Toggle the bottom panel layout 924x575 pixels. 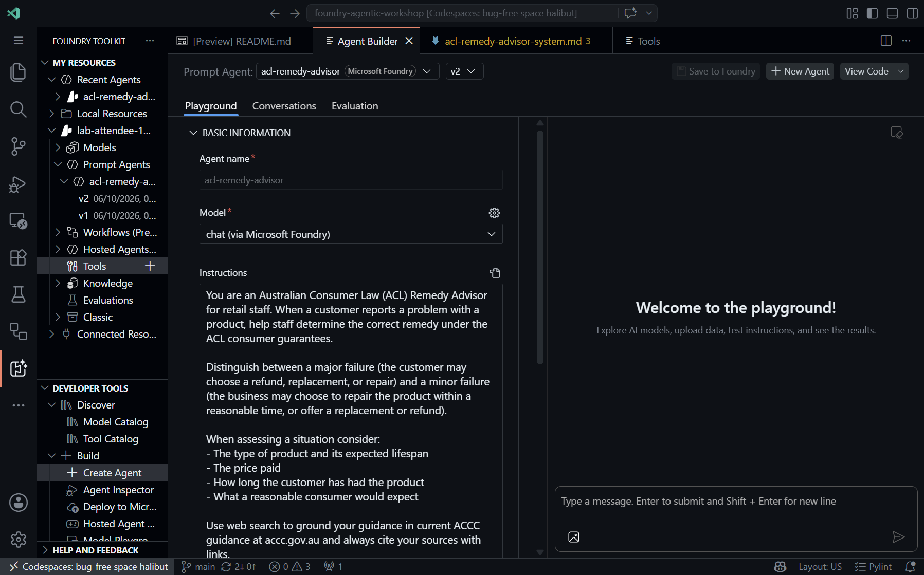tap(892, 13)
